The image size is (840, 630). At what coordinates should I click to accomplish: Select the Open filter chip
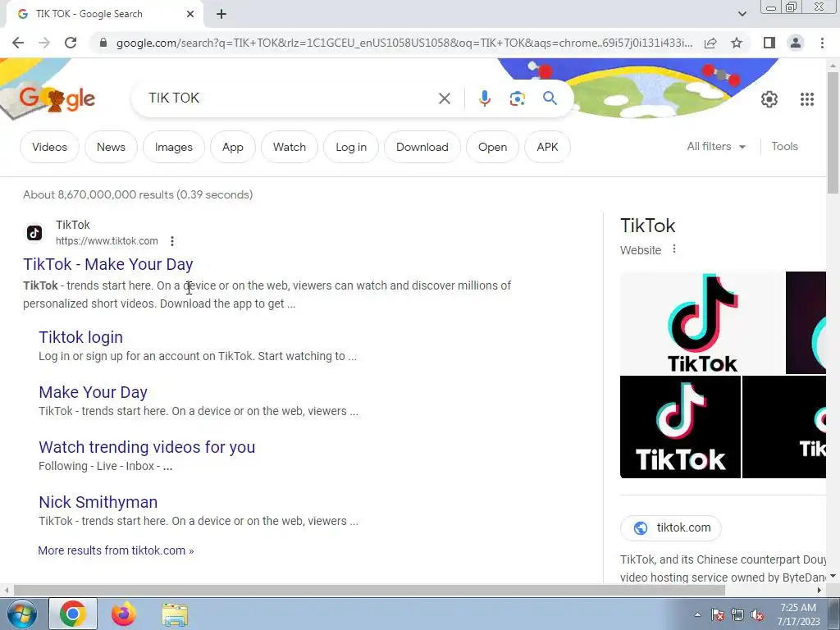(492, 147)
